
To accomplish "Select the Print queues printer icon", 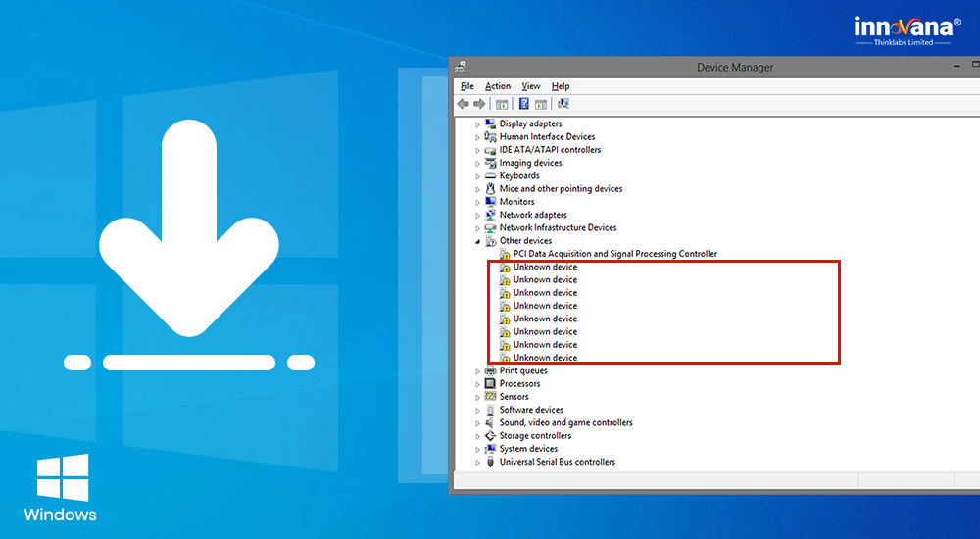I will (x=491, y=370).
